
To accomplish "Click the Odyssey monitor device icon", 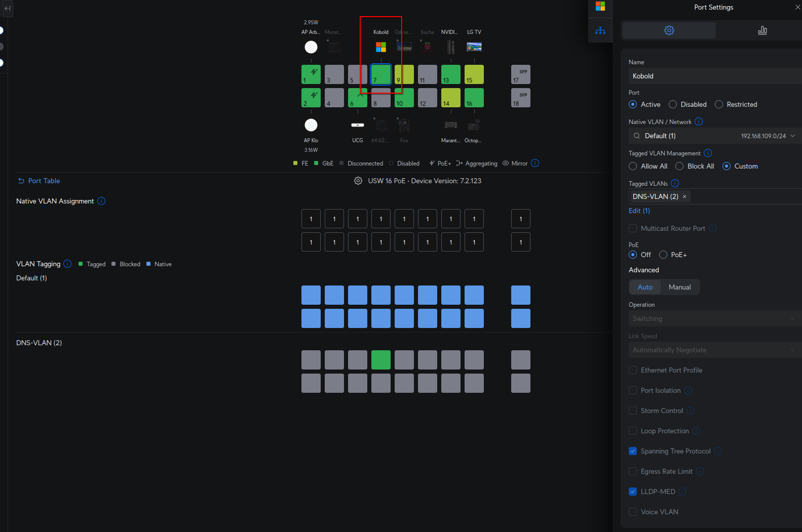I will click(404, 47).
